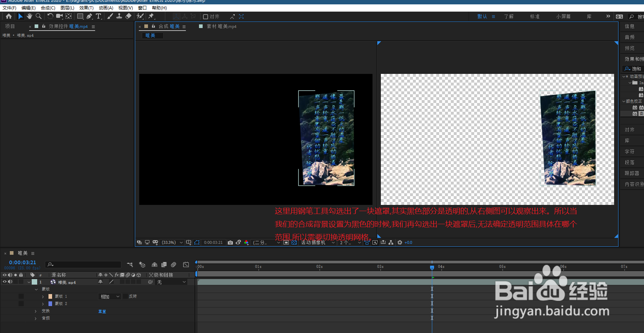644x333 pixels.
Task: Select the Rotation tool
Action: tap(50, 16)
